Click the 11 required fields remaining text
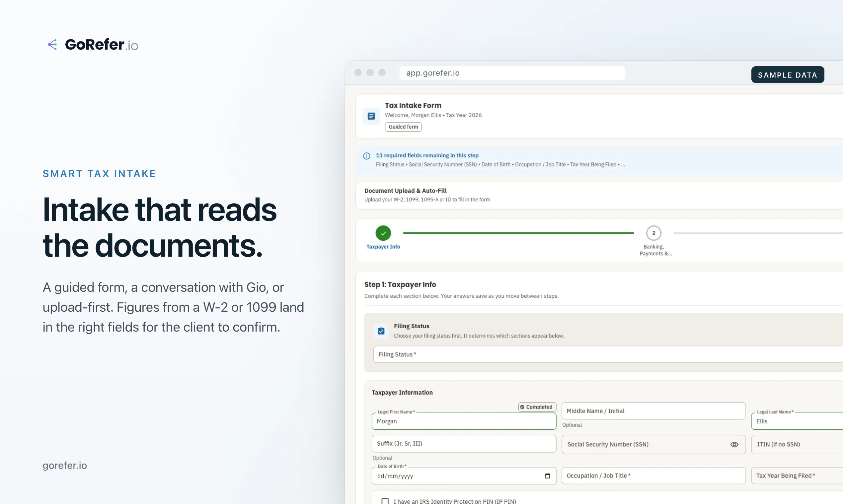The image size is (843, 504). click(x=427, y=155)
